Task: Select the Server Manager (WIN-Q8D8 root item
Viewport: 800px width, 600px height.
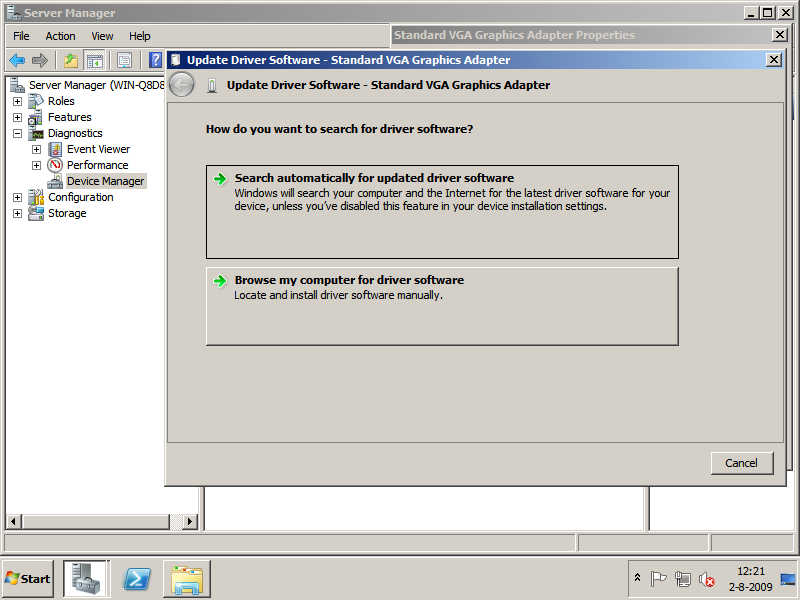Action: [96, 85]
